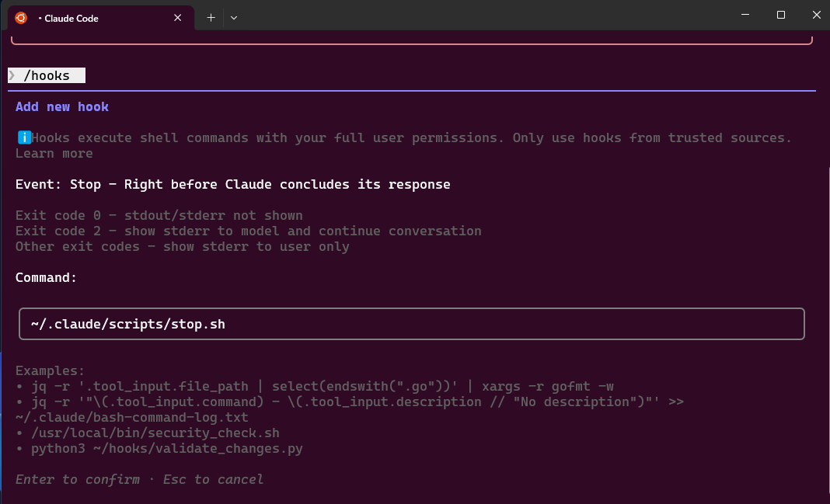Focus the stop.sh command input box

click(x=411, y=324)
